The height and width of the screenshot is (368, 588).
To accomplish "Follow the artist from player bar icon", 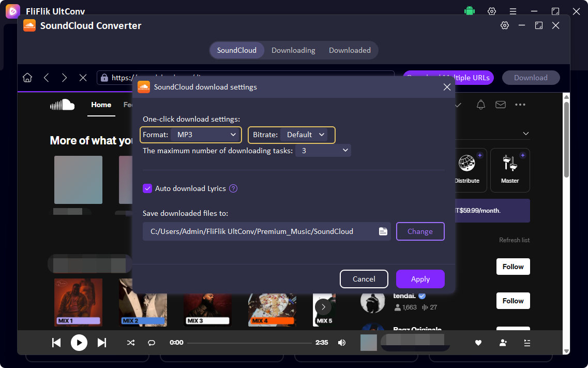I will (x=503, y=343).
